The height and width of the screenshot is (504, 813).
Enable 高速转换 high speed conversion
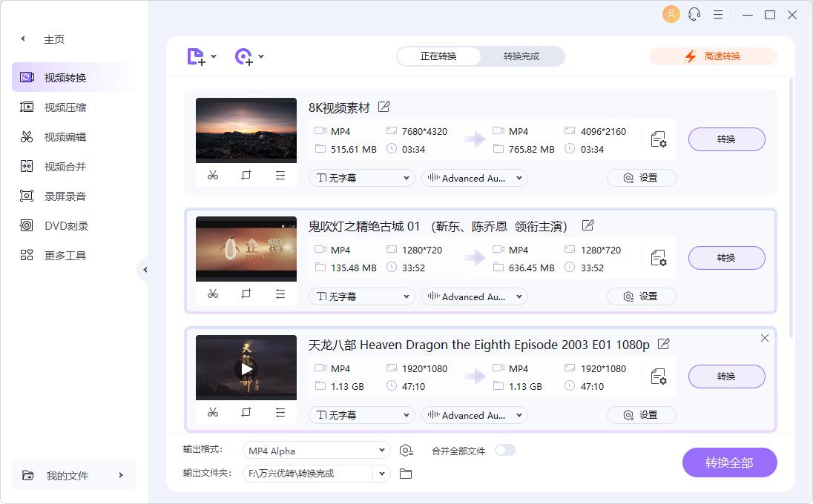tap(713, 56)
